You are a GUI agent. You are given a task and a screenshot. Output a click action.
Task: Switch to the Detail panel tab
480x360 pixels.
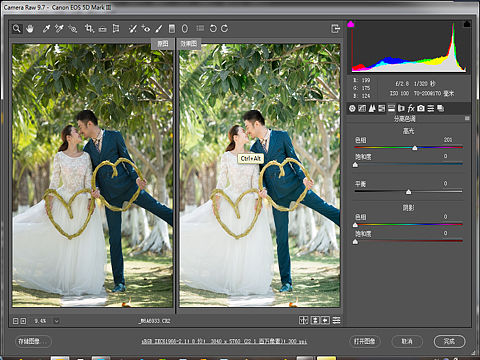coord(372,108)
